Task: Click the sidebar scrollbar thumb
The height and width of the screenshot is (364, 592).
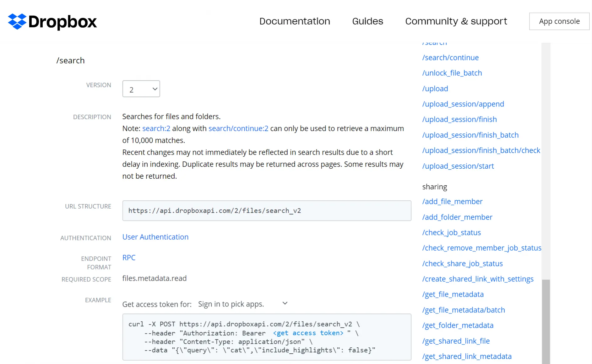Action: [x=546, y=322]
